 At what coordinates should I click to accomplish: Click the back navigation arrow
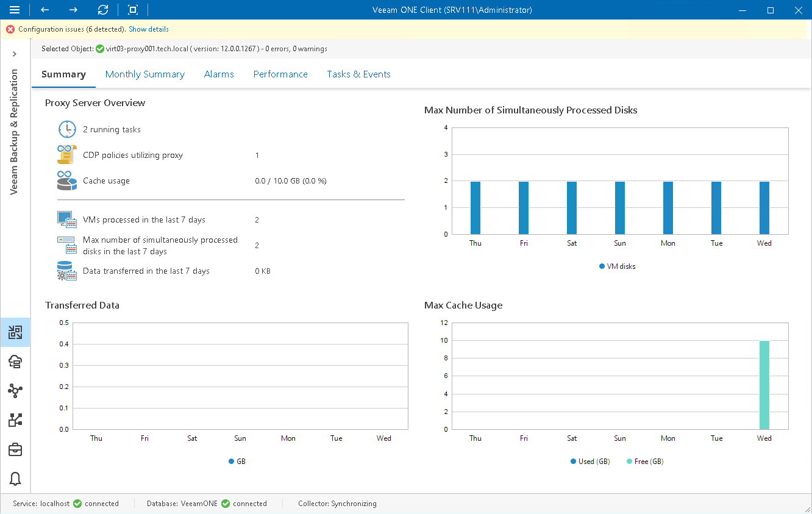pos(45,10)
